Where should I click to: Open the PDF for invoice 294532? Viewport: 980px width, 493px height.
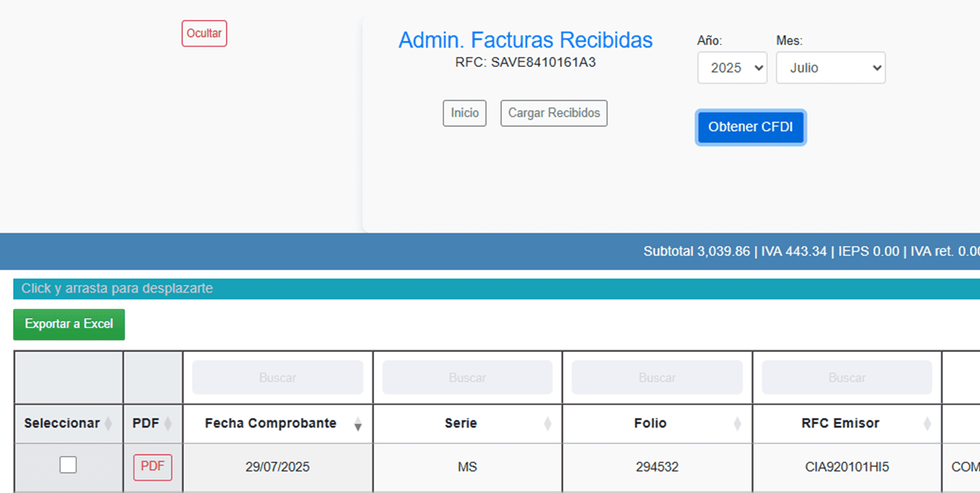click(x=152, y=466)
